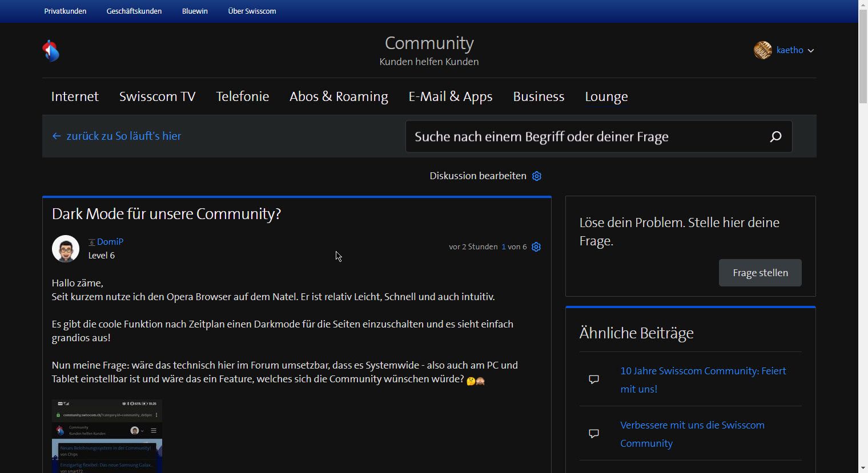The height and width of the screenshot is (473, 868).
Task: Click the speech bubble icon beside 10 Jahre Swisscom Community
Action: click(x=594, y=379)
